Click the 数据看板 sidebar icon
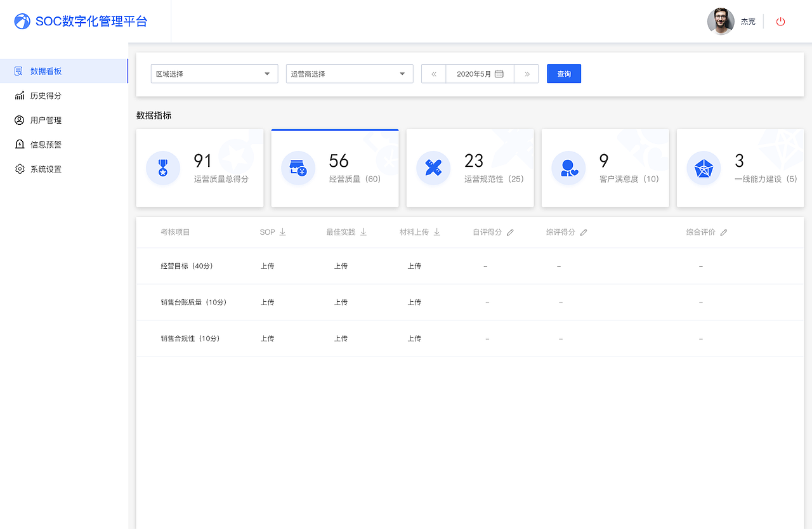This screenshot has width=812, height=529. [20, 71]
